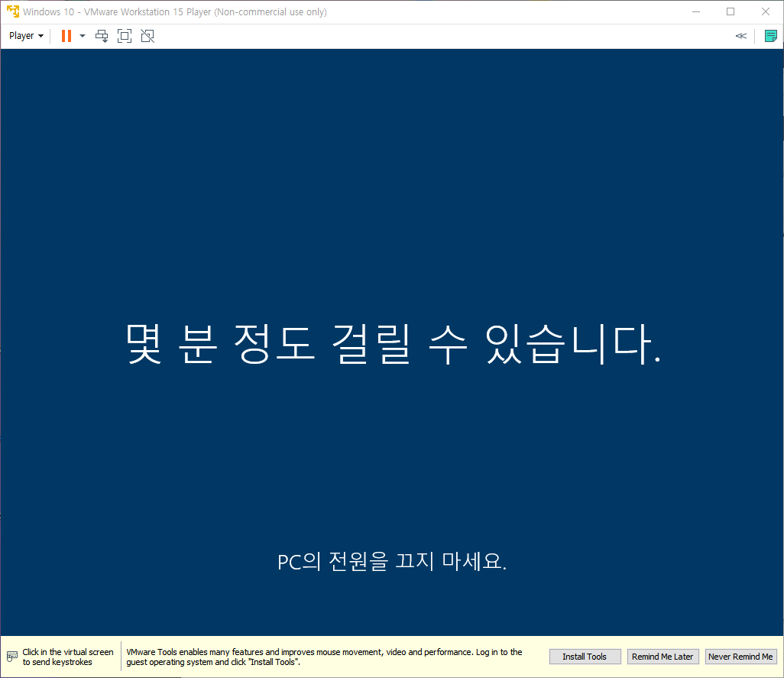Image resolution: width=784 pixels, height=678 pixels.
Task: Click the VMware Tools description text
Action: (324, 657)
